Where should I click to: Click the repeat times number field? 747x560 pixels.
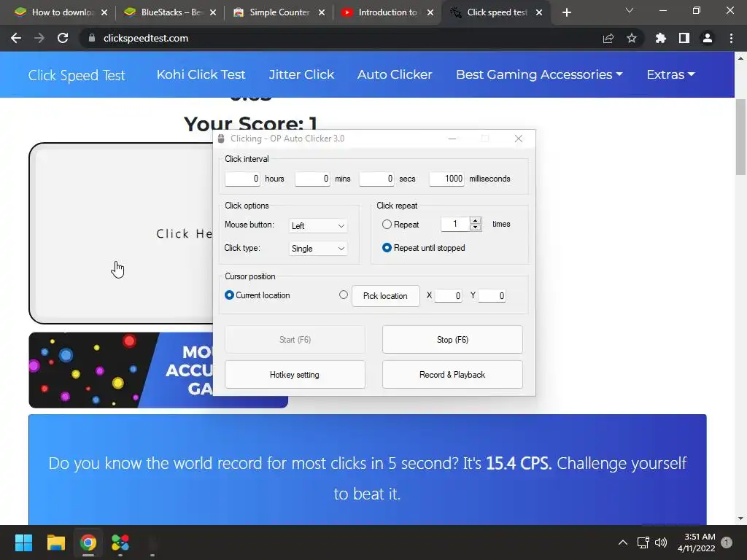(x=455, y=224)
